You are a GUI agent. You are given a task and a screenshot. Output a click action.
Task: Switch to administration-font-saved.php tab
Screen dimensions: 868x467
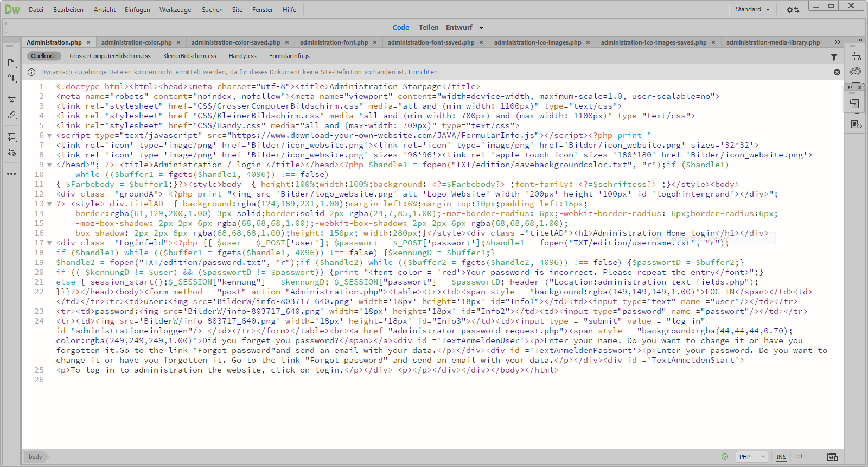(x=431, y=42)
